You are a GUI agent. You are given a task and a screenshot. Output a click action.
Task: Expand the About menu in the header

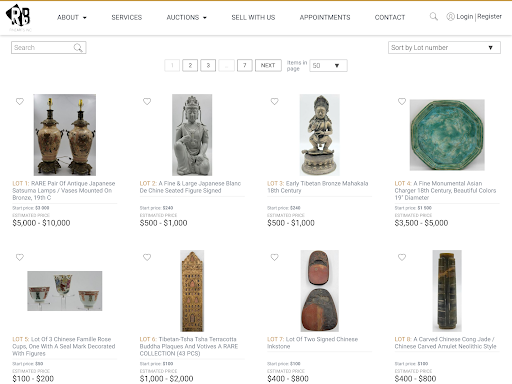click(x=72, y=17)
